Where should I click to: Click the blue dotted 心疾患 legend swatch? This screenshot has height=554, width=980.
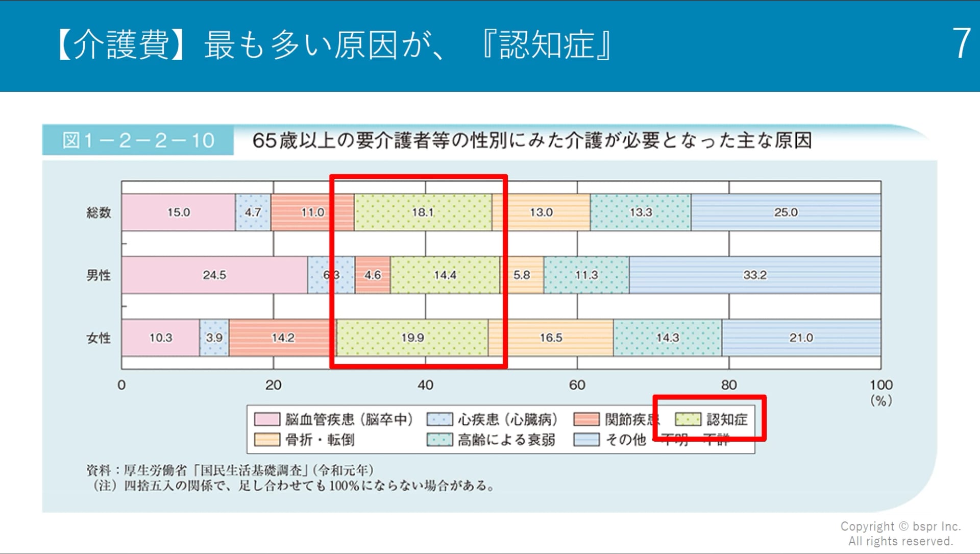tap(439, 419)
